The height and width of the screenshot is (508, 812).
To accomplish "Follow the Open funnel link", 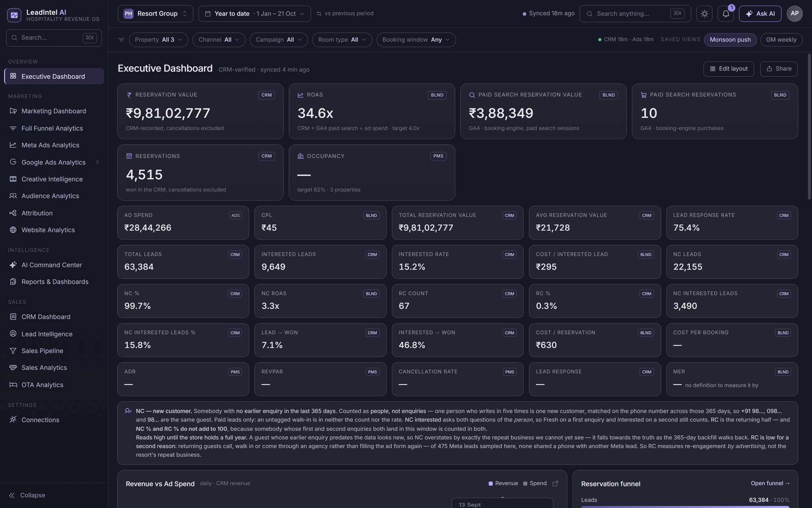I will coord(770,483).
